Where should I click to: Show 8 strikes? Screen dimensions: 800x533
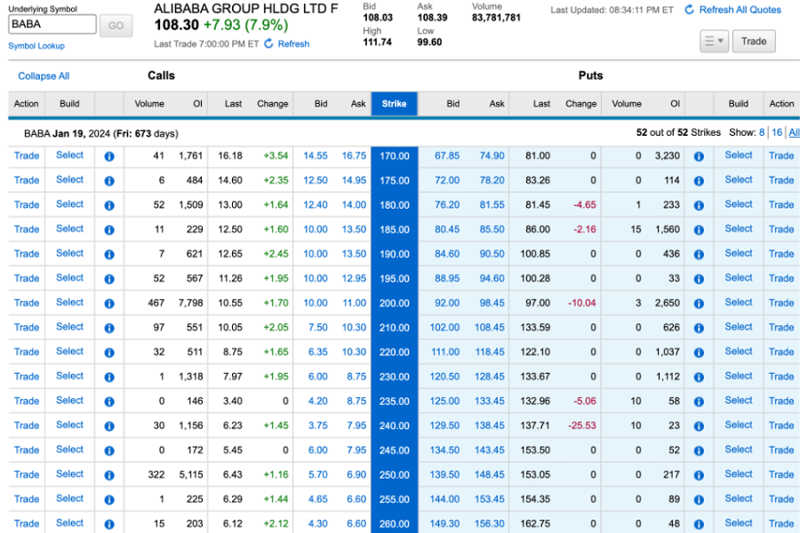761,133
